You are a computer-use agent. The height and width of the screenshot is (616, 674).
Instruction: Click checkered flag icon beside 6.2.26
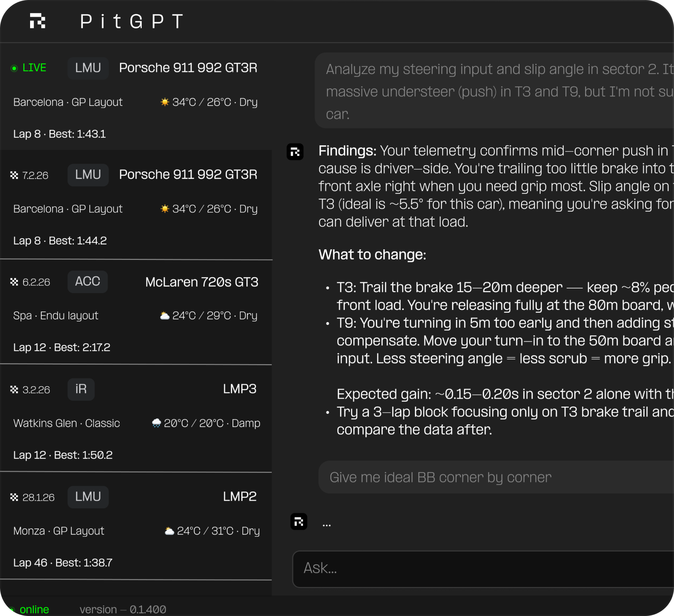click(14, 282)
